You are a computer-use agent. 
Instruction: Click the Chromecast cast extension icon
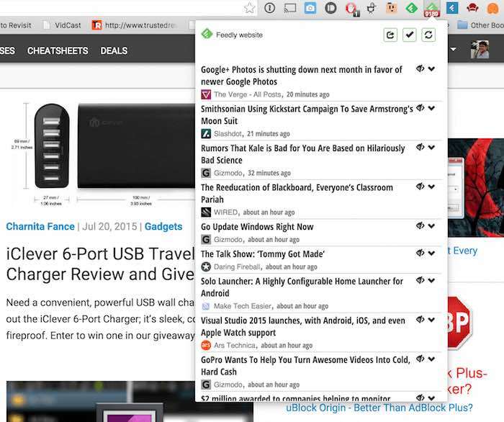[290, 8]
